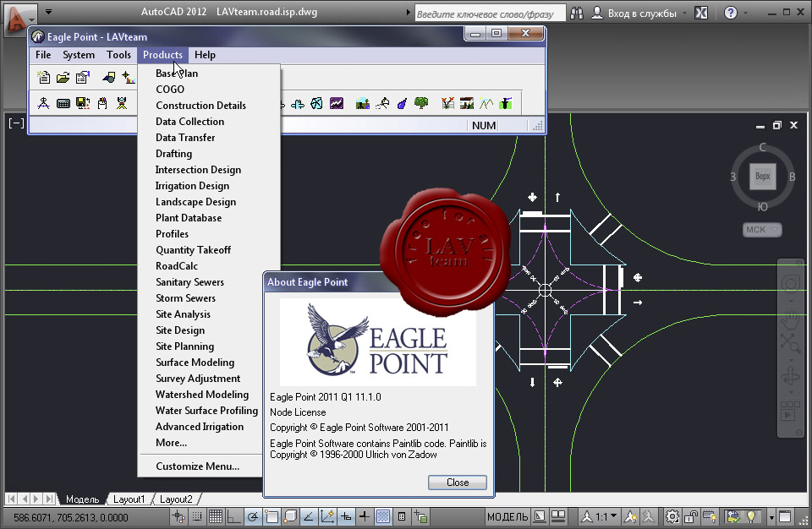Click the open folder icon in Eagle Point toolbar

[63, 78]
